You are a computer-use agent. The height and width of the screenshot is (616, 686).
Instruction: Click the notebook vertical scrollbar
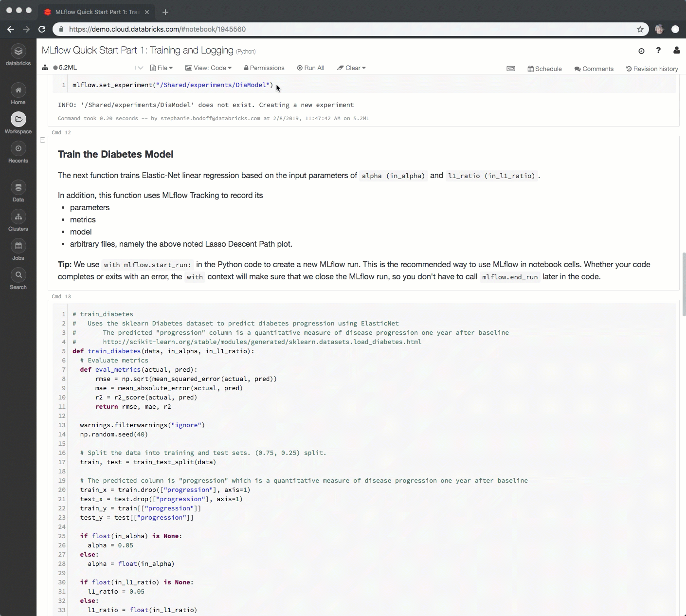(x=684, y=284)
